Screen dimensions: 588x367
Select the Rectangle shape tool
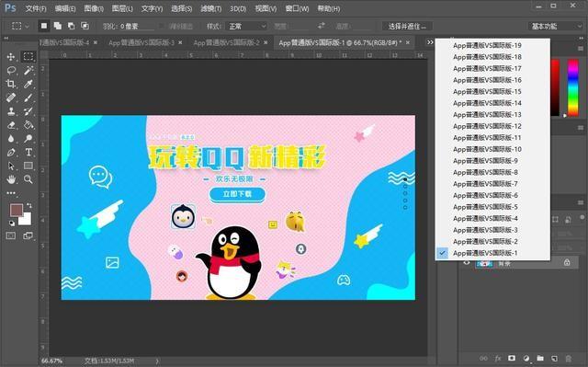pyautogui.click(x=28, y=166)
